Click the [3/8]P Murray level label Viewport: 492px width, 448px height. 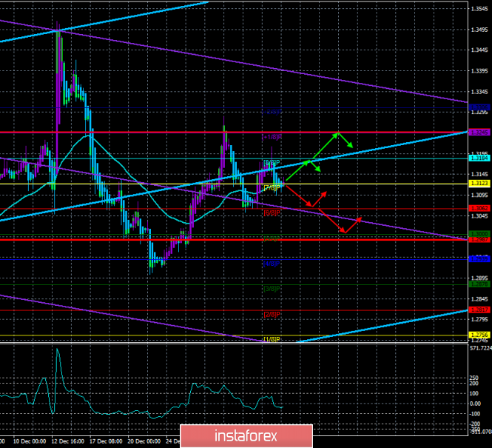pos(272,289)
